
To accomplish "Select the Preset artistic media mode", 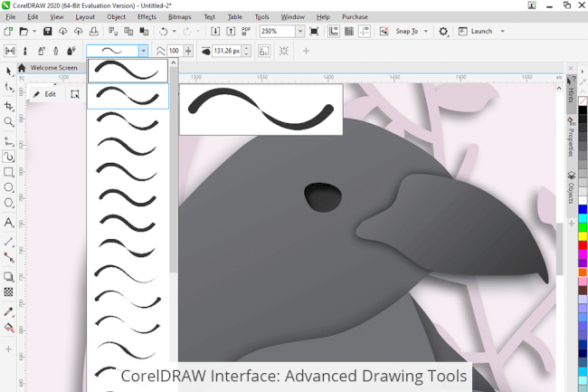I will pyautogui.click(x=10, y=51).
